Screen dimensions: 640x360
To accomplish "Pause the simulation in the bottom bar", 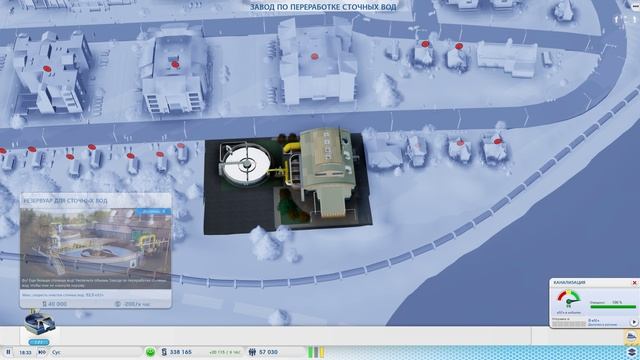I will [x=8, y=352].
